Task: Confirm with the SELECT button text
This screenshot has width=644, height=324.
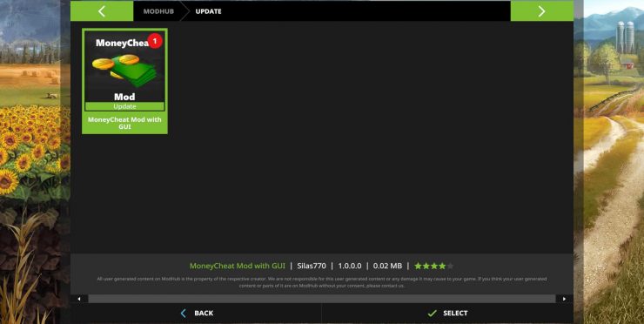Action: pyautogui.click(x=455, y=314)
